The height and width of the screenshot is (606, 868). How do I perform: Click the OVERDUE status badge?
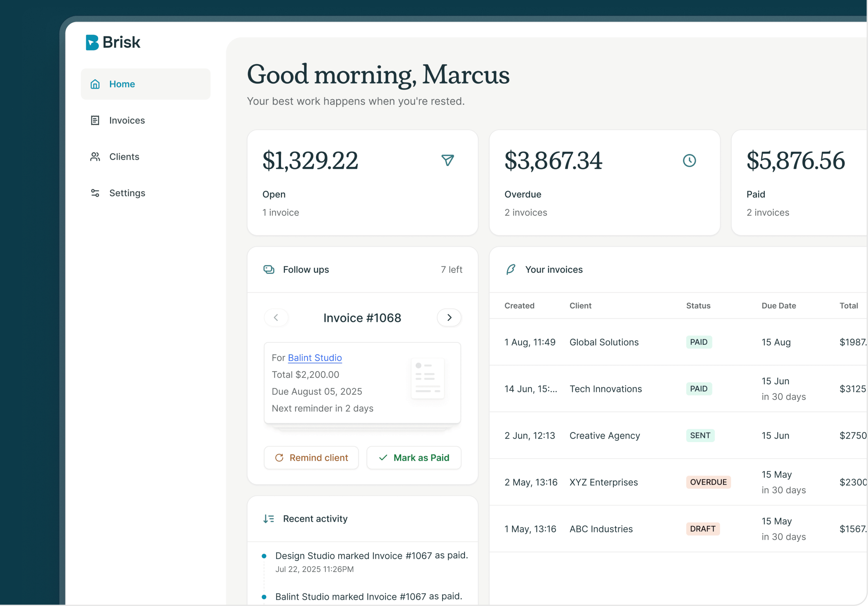click(x=708, y=482)
